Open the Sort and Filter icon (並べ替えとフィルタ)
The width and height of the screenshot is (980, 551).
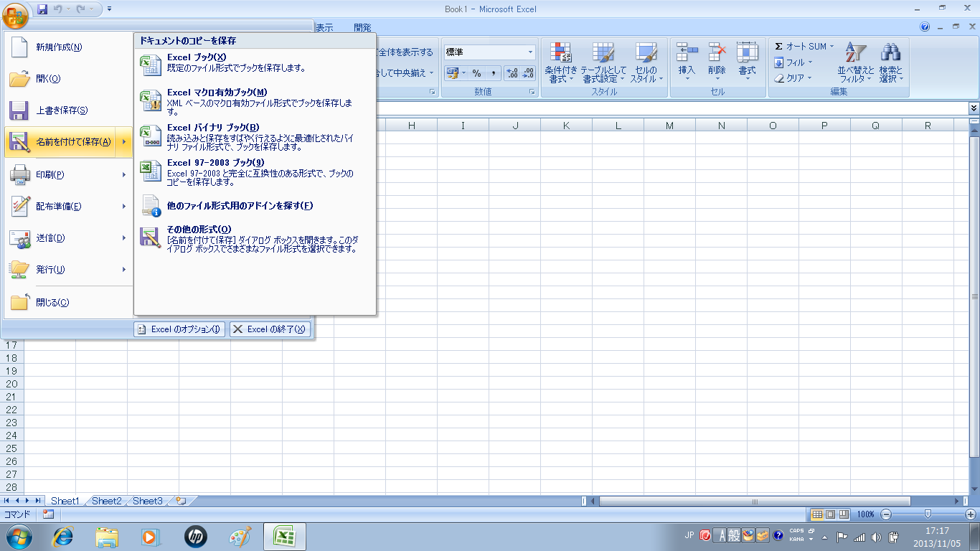856,53
